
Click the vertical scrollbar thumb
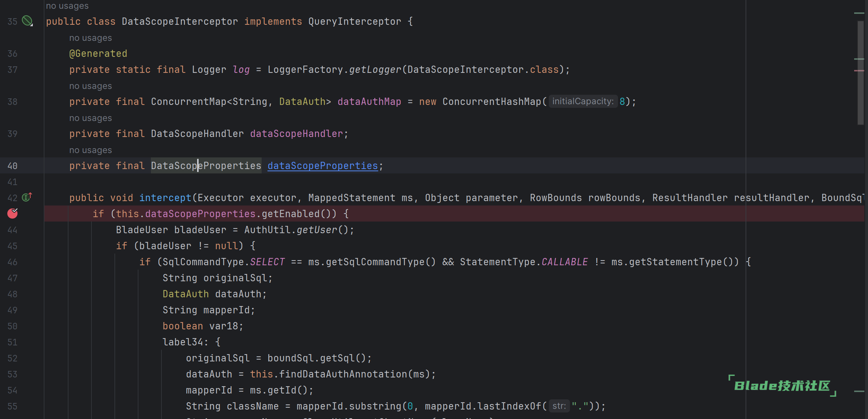(860, 73)
